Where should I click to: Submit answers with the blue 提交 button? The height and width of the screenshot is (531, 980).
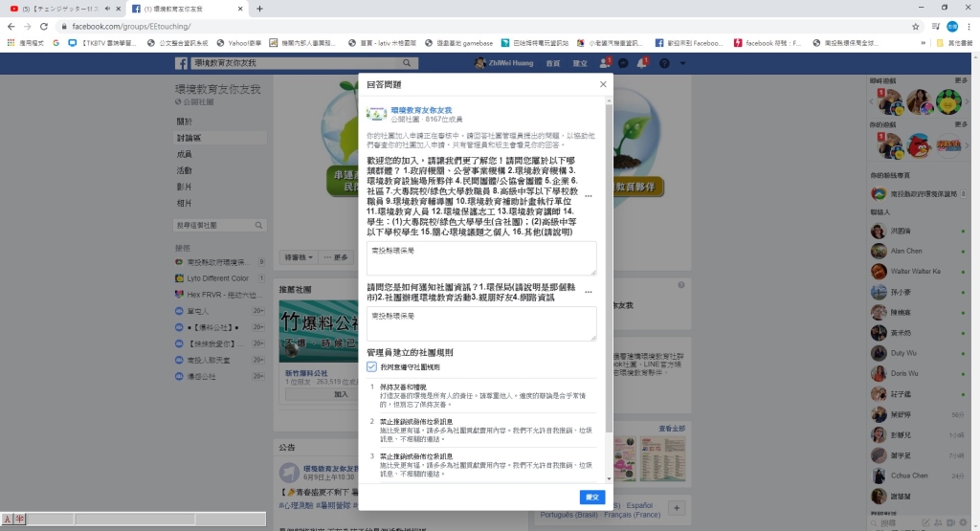(591, 498)
